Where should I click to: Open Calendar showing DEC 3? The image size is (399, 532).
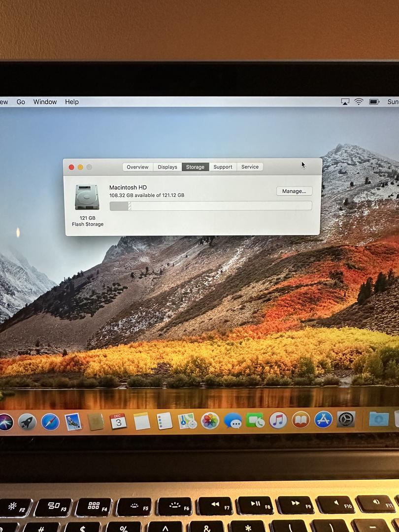point(118,421)
